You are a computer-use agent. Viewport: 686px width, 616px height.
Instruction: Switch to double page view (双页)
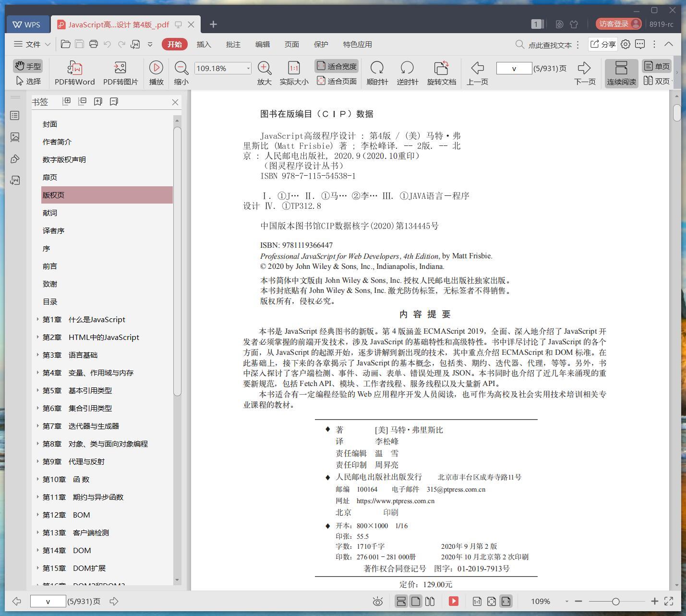click(657, 81)
